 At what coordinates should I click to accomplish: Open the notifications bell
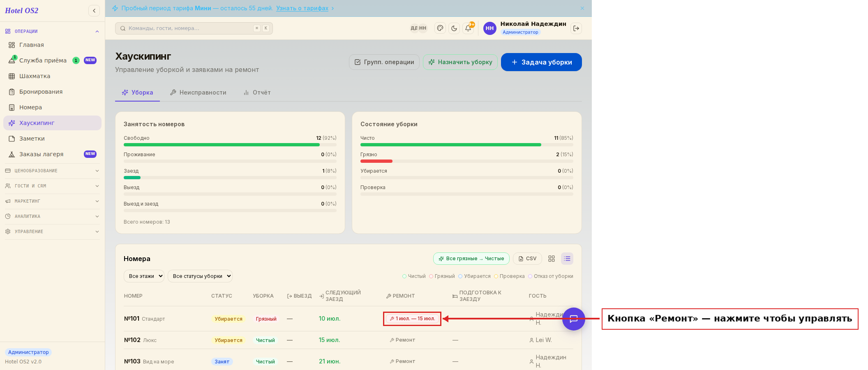click(x=468, y=28)
